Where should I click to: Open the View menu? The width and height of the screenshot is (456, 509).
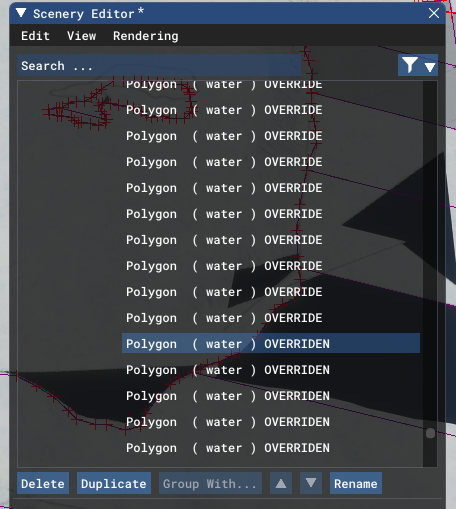point(82,36)
